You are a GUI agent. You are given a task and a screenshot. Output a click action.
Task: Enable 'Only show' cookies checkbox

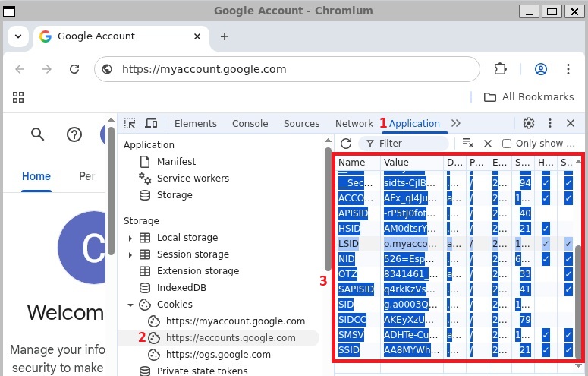[507, 143]
